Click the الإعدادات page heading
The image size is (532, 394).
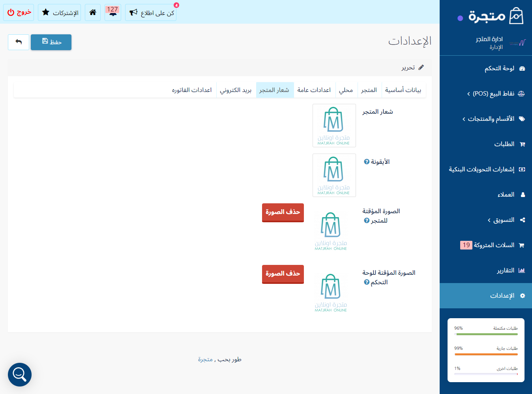[x=410, y=41]
